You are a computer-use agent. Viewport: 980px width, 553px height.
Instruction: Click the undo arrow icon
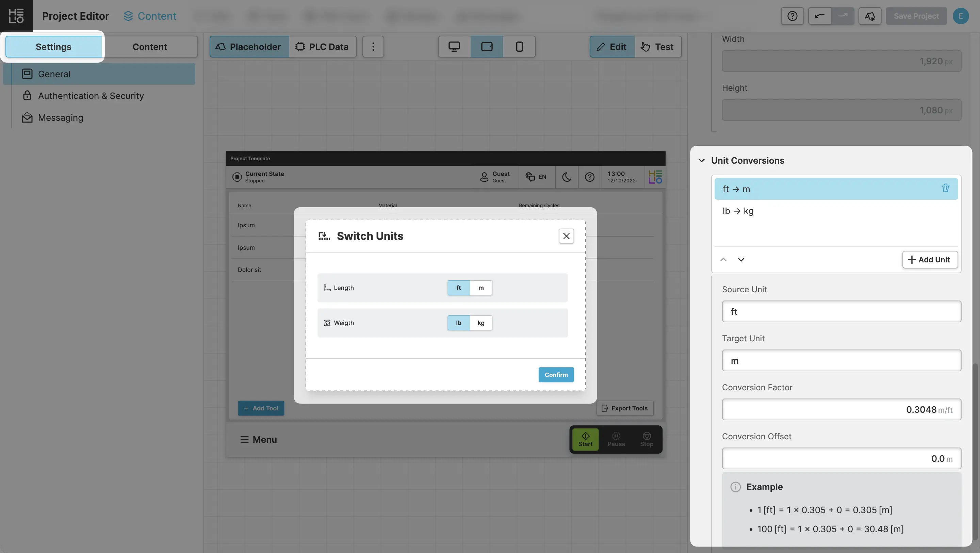(819, 16)
